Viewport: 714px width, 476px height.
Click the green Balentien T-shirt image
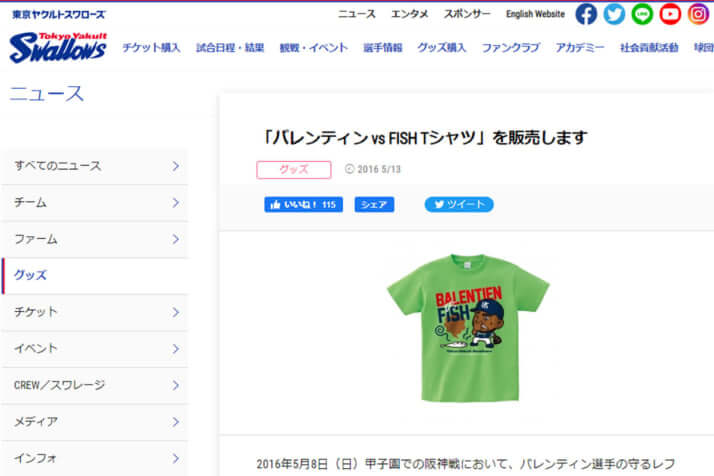click(468, 328)
